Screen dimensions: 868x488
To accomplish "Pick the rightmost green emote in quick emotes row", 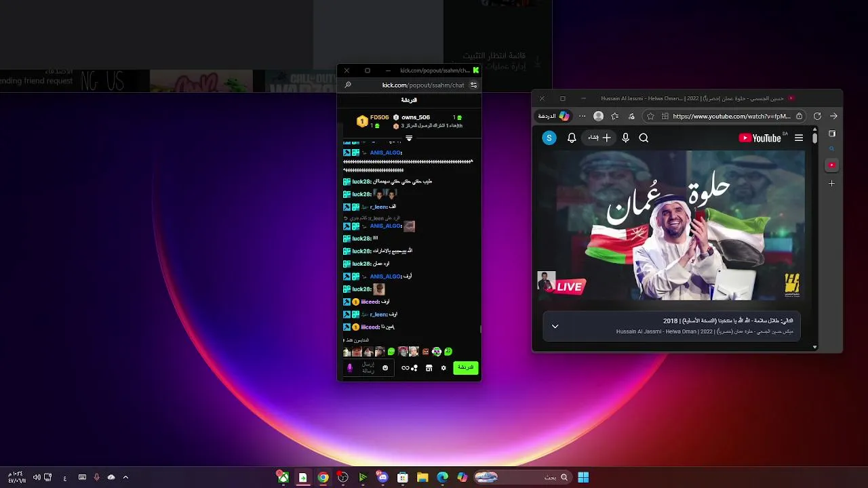I will point(448,352).
